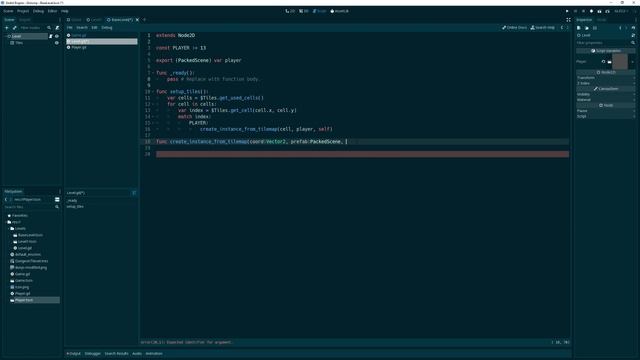Screen dimensions: 640x360
Task: Open the Scene menu
Action: [x=8, y=11]
